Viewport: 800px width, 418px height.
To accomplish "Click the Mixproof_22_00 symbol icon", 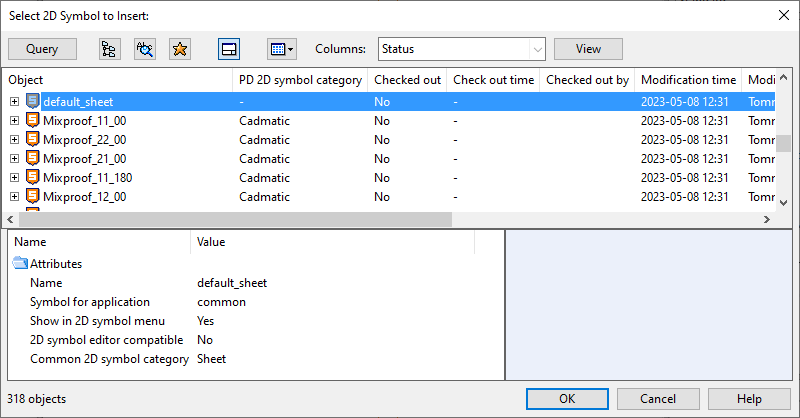I will [33, 139].
